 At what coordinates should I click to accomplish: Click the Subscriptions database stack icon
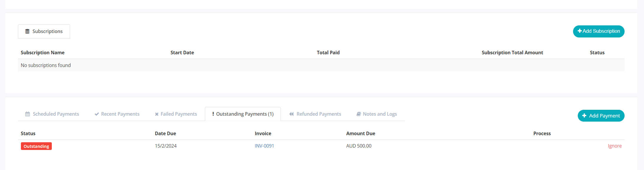27,31
